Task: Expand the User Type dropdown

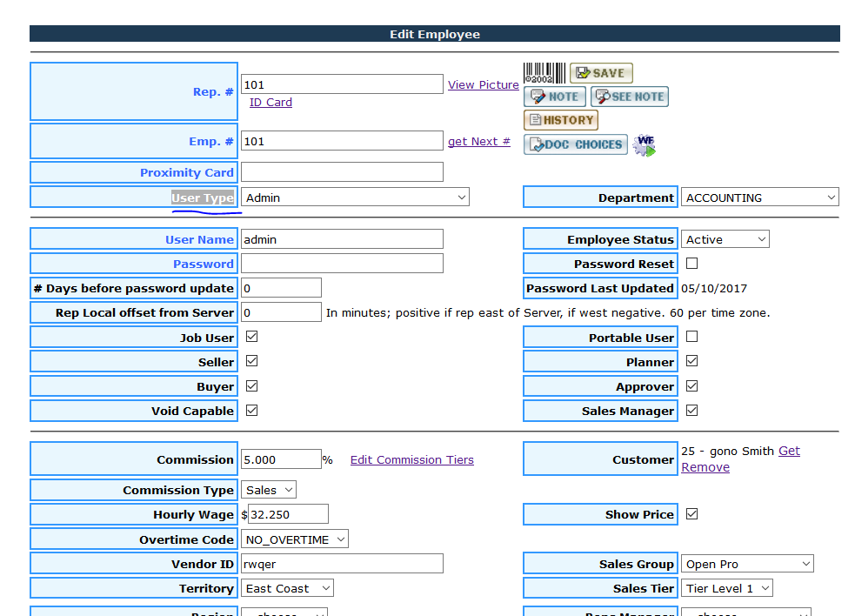Action: point(355,198)
